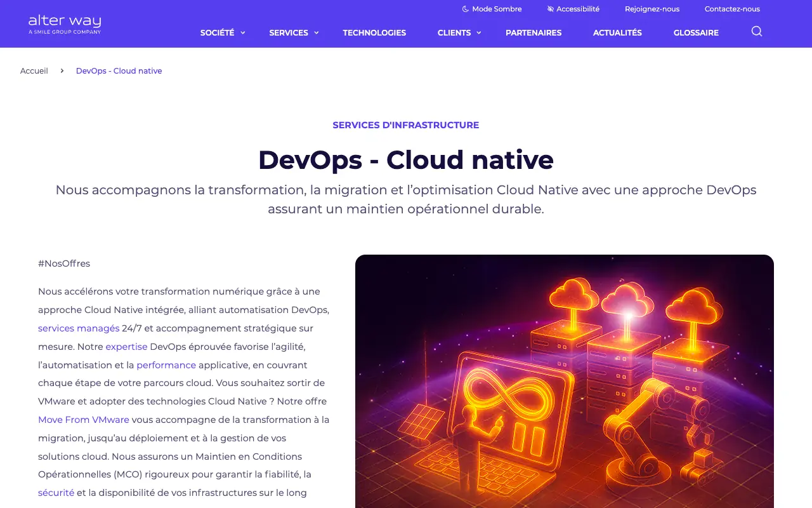Follow the Rejoignez-nous link
The height and width of the screenshot is (508, 812).
652,9
